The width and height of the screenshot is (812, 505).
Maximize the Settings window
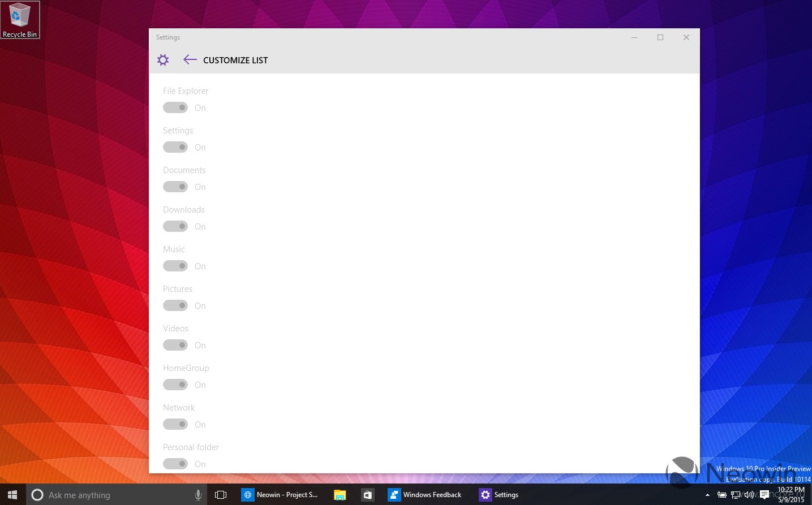coord(660,37)
